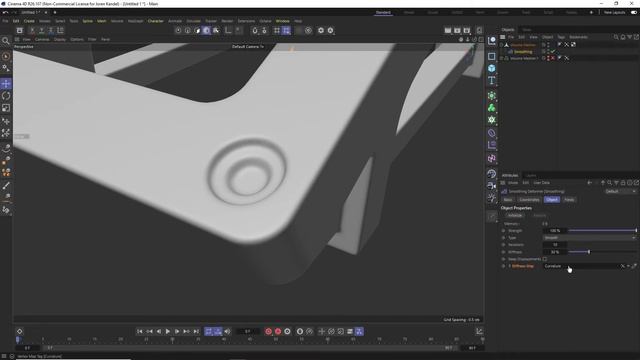Toggle the Iterations animation dot
This screenshot has width=640, height=360.
(x=503, y=245)
